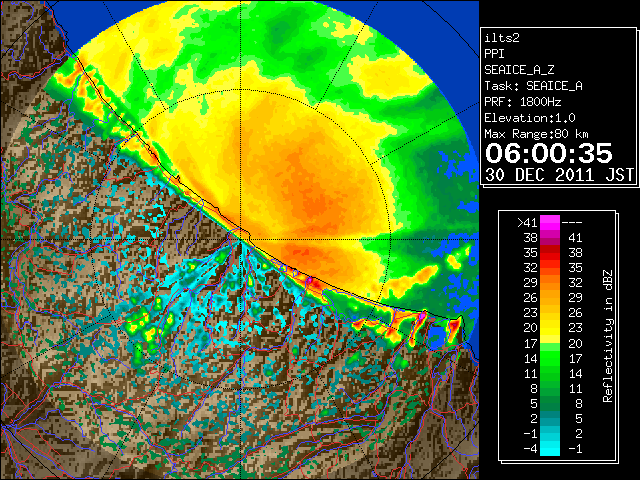Click the "PRF: 1800Hz" line

click(523, 102)
